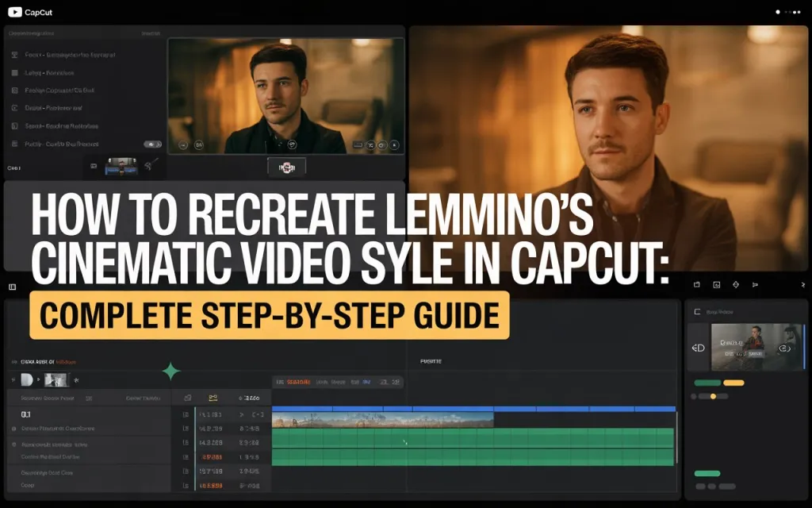The image size is (812, 508).
Task: Click the asterisk icon next to the grayscale thumbnail
Action: pyautogui.click(x=77, y=380)
